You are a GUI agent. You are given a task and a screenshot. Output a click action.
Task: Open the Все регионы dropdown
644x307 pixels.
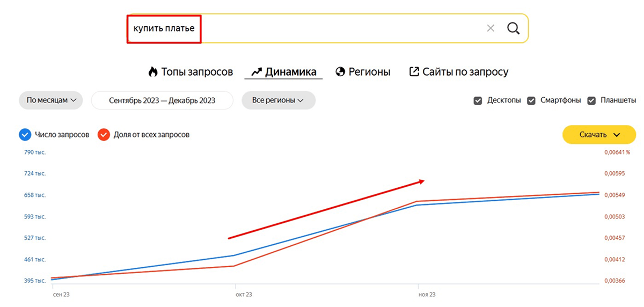click(278, 100)
